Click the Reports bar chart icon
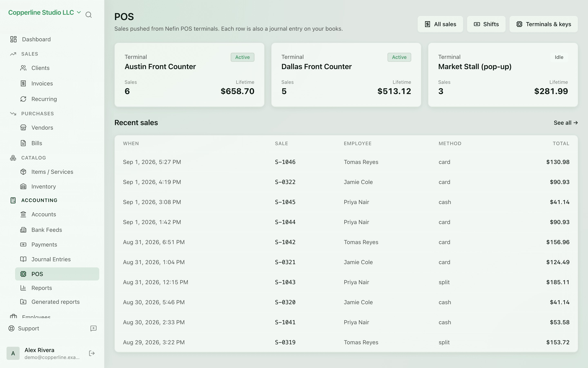Viewport: 588px width, 368px height. pyautogui.click(x=23, y=288)
